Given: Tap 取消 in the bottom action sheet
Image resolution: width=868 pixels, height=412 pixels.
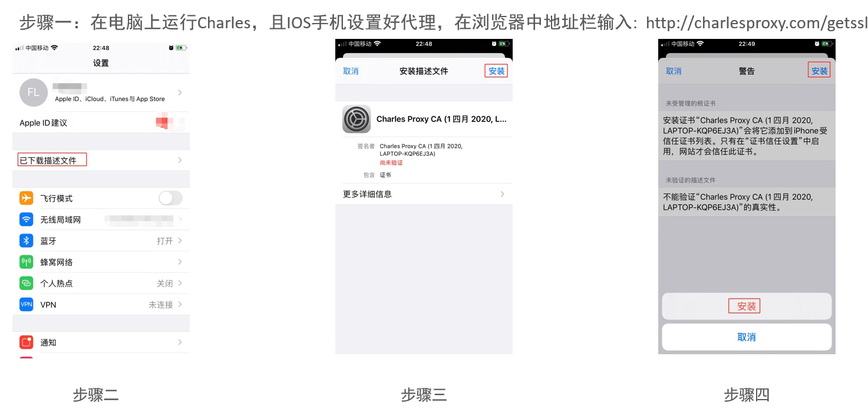Looking at the screenshot, I should tap(747, 337).
